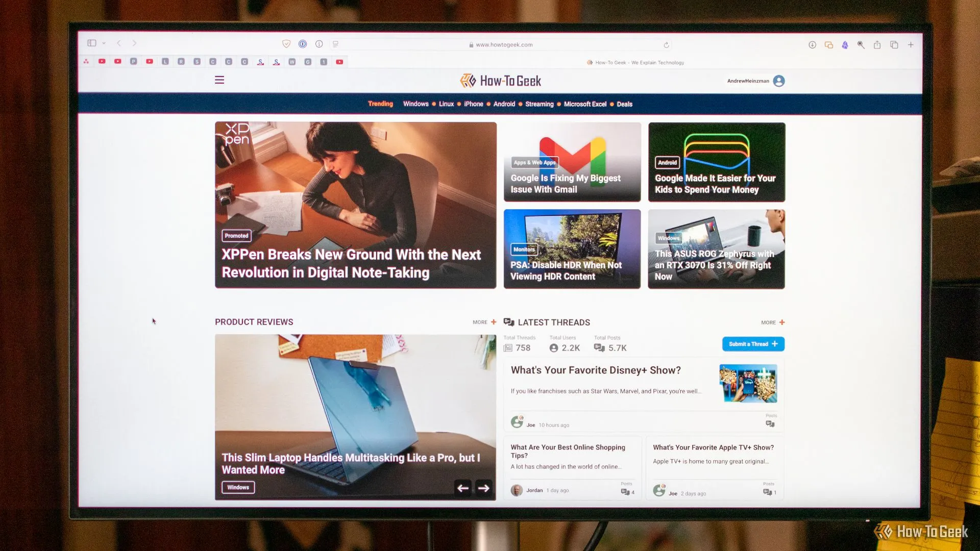
Task: Open the Windows trending topic
Action: point(416,104)
